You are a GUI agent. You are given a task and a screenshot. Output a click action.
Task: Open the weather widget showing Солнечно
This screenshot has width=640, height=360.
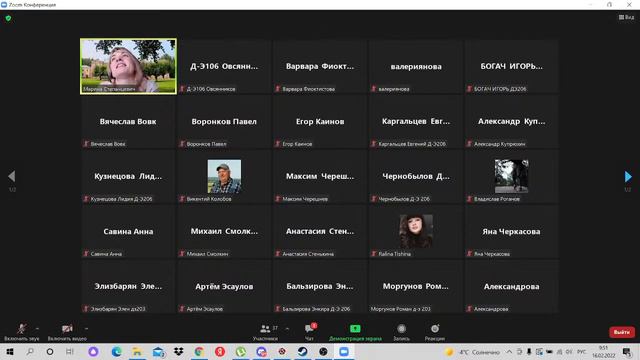(x=473, y=352)
